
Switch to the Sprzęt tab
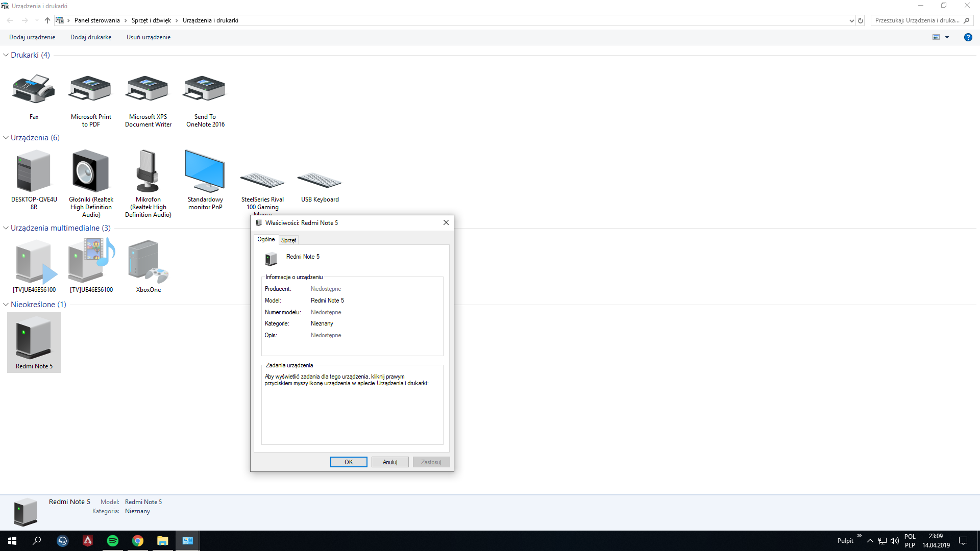click(x=288, y=240)
